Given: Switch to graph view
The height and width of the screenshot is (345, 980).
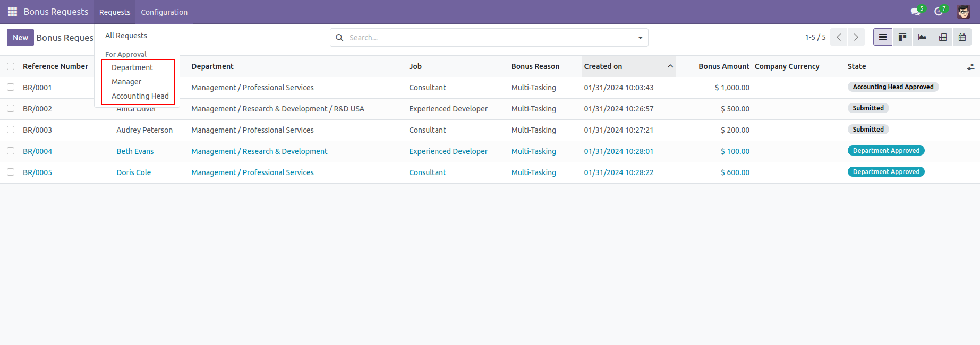Looking at the screenshot, I should (x=922, y=37).
